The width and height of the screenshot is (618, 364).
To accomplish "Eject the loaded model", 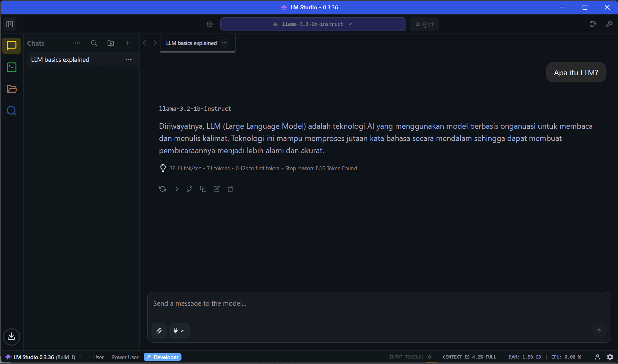I will click(424, 24).
